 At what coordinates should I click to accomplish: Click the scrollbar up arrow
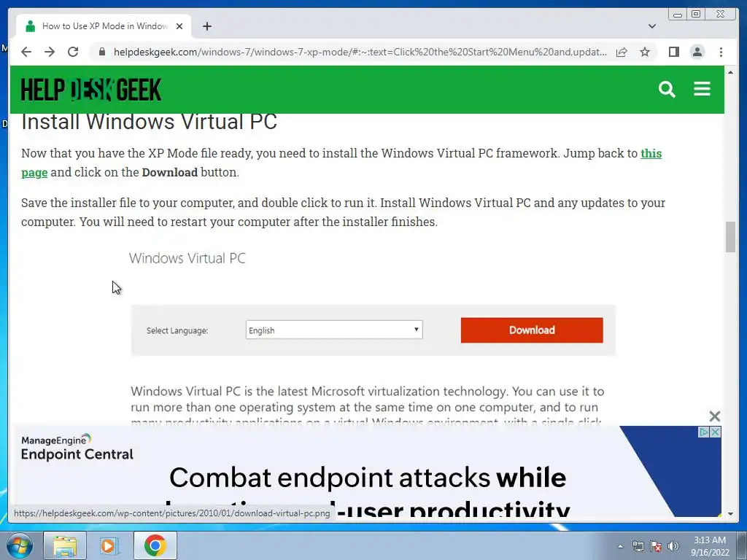tap(730, 72)
